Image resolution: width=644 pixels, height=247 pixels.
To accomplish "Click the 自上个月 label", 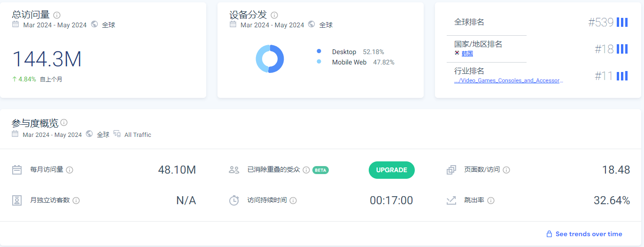I will click(x=51, y=80).
